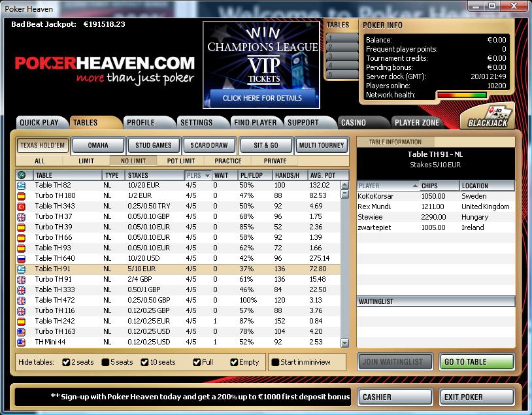
Task: Select the Multi Tourney button
Action: pos(322,145)
